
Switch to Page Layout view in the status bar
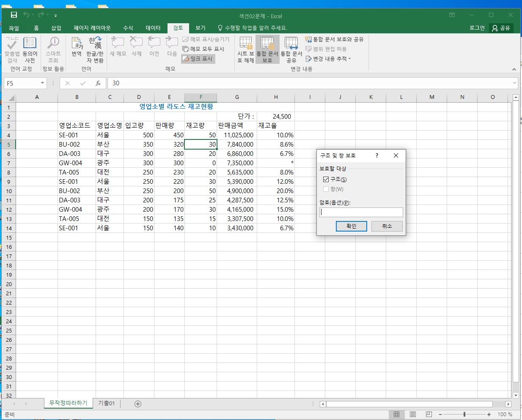point(413,415)
